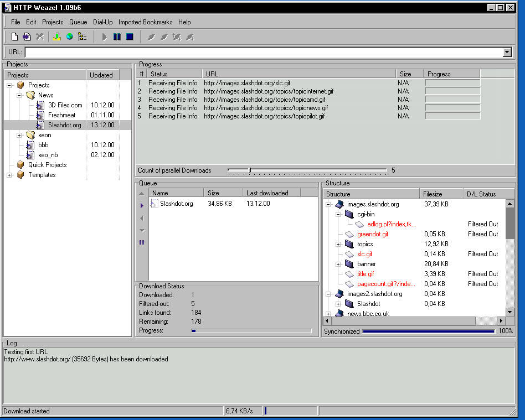Collapse the cgi-bin folder in Structure
This screenshot has height=420, width=525.
pos(338,214)
